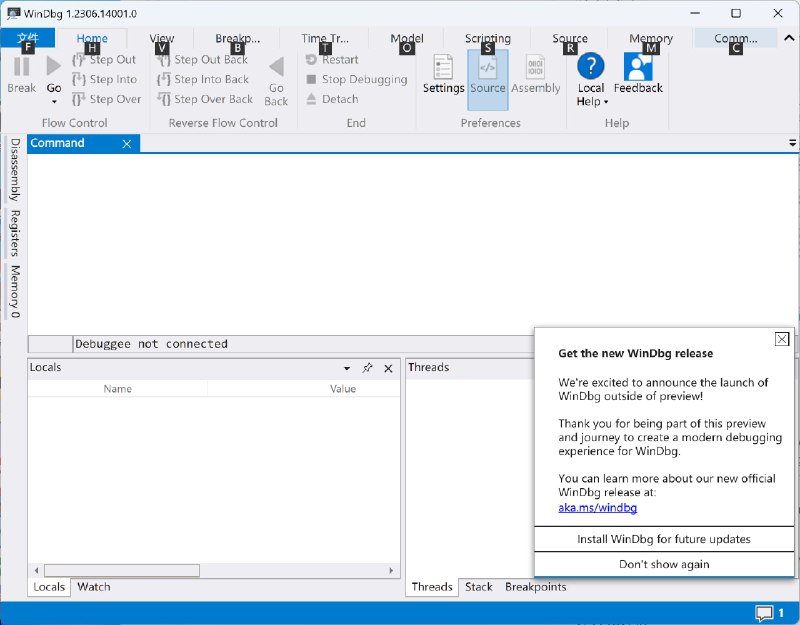Image resolution: width=800 pixels, height=625 pixels.
Task: Select the Locals bottom tab
Action: point(49,587)
